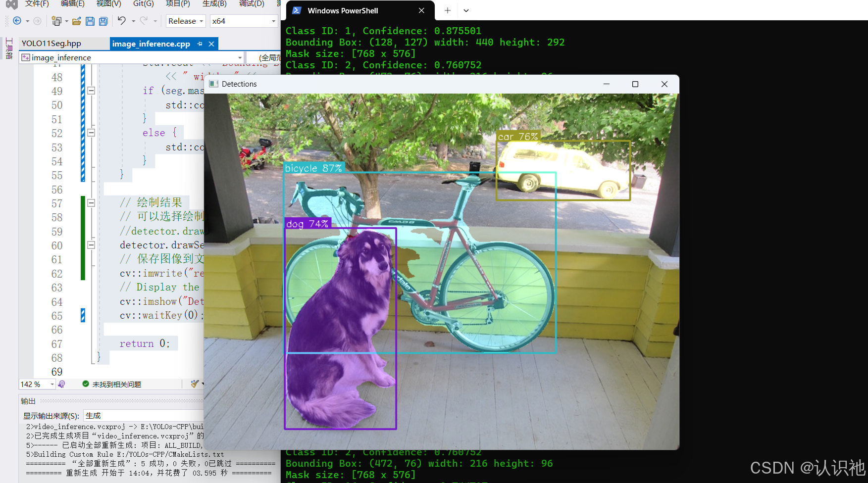This screenshot has height=483, width=868.
Task: Open the 视图(V) menu
Action: tap(109, 4)
